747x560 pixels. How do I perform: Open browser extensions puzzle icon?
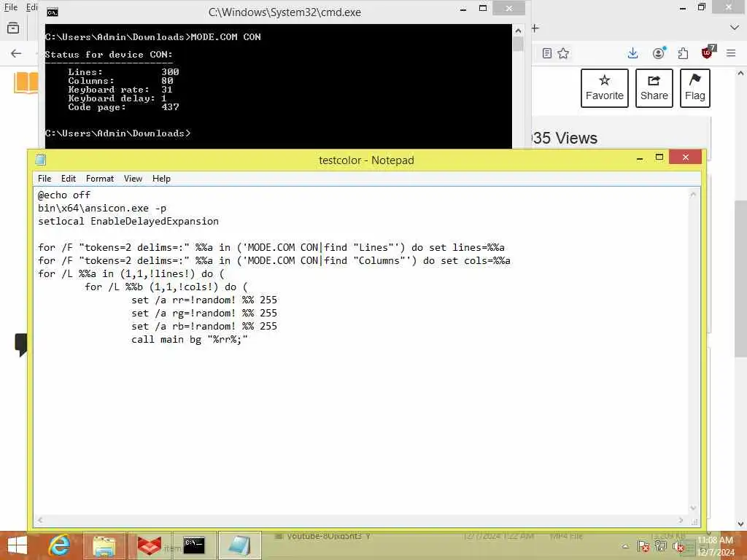pyautogui.click(x=683, y=53)
